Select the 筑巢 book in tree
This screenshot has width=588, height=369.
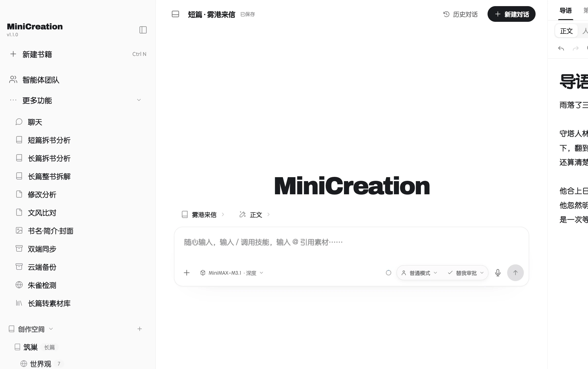30,347
